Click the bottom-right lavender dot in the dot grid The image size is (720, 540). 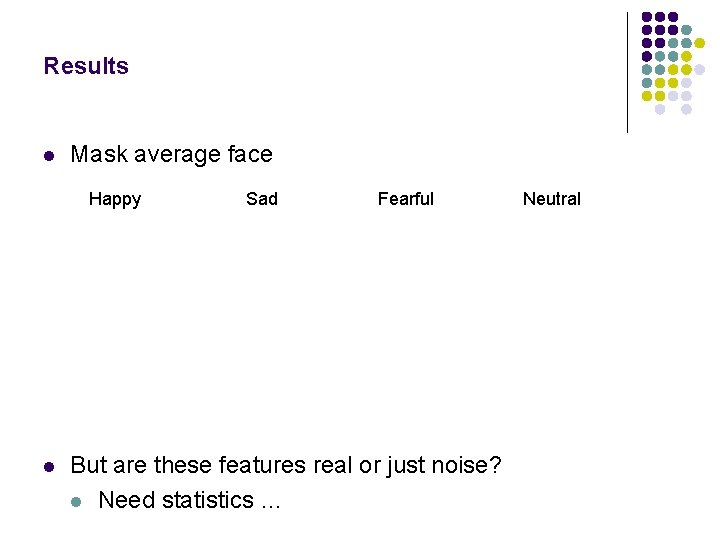tap(686, 109)
